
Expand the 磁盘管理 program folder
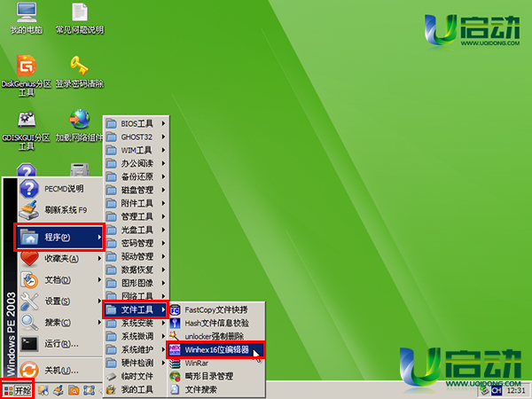(136, 190)
